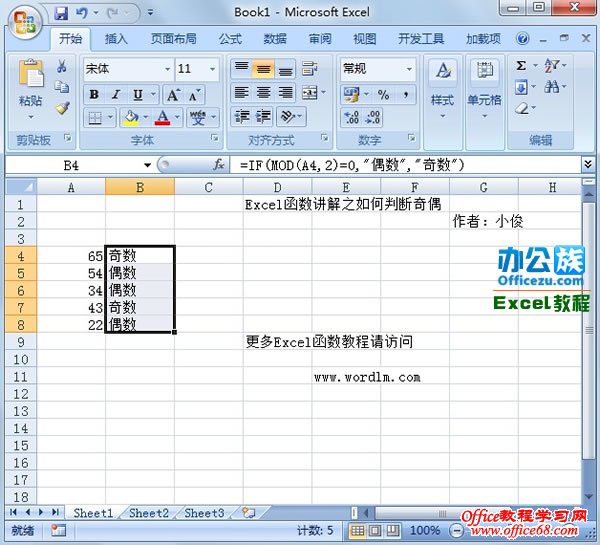Apply comma style number format

[x=406, y=95]
